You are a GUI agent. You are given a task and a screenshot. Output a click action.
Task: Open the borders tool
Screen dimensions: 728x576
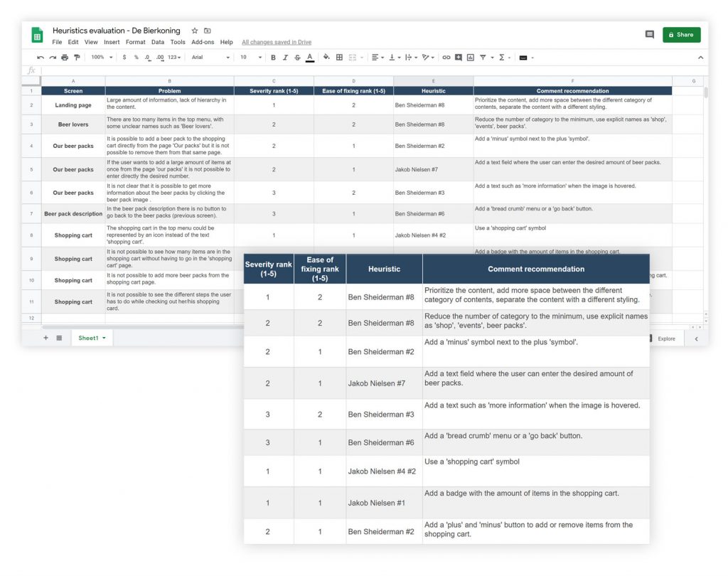[340, 58]
